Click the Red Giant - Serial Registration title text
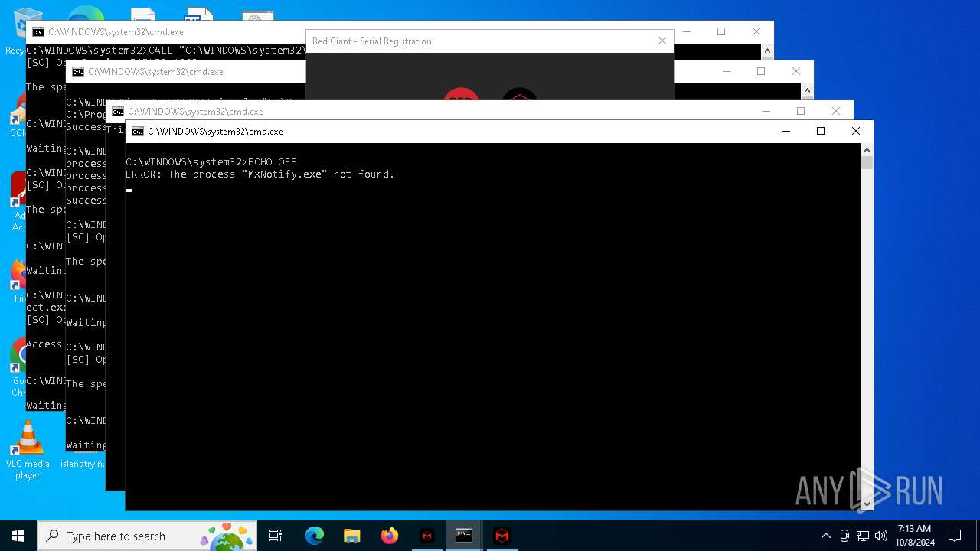Viewport: 980px width, 551px height. [372, 41]
